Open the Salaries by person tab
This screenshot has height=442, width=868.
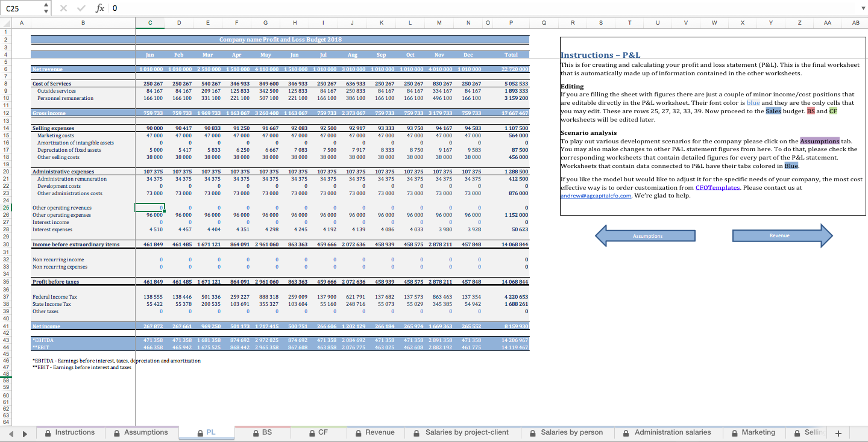point(566,432)
